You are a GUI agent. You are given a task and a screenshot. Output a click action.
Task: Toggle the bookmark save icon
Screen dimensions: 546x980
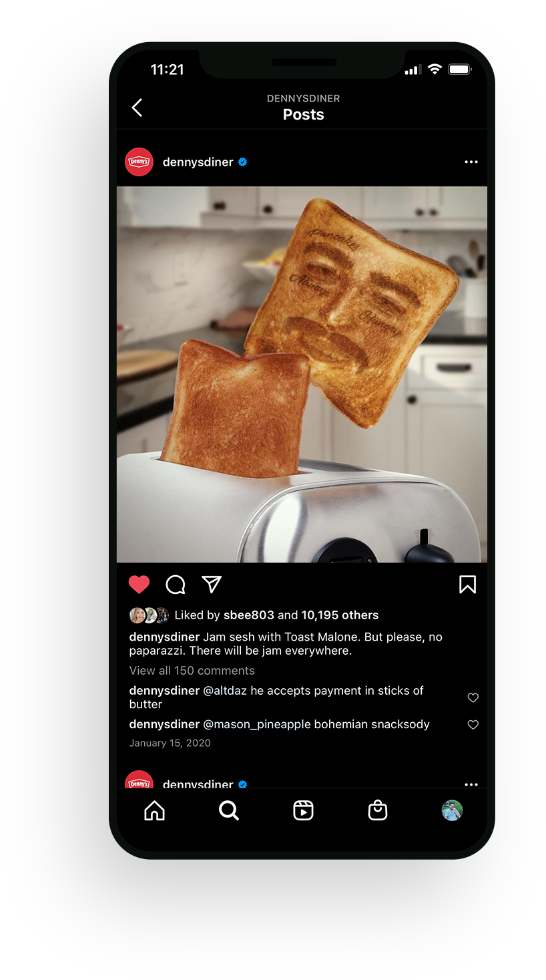467,585
